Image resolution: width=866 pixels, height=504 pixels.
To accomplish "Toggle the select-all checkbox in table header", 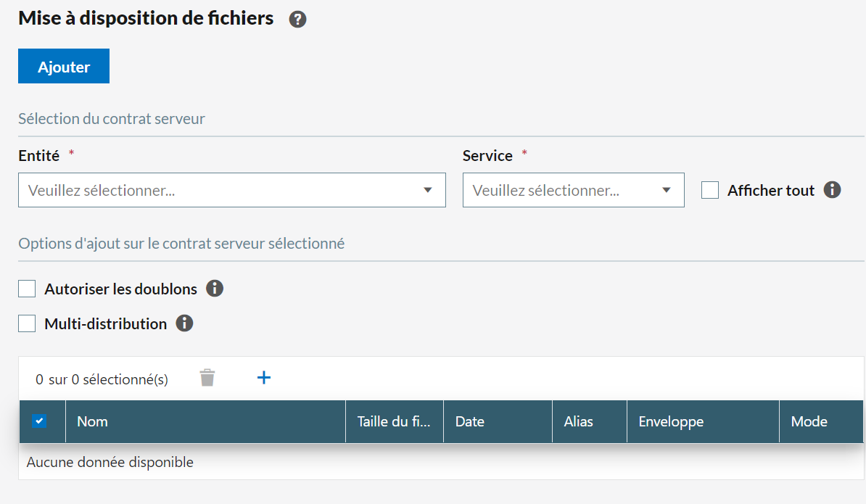I will pos(39,421).
